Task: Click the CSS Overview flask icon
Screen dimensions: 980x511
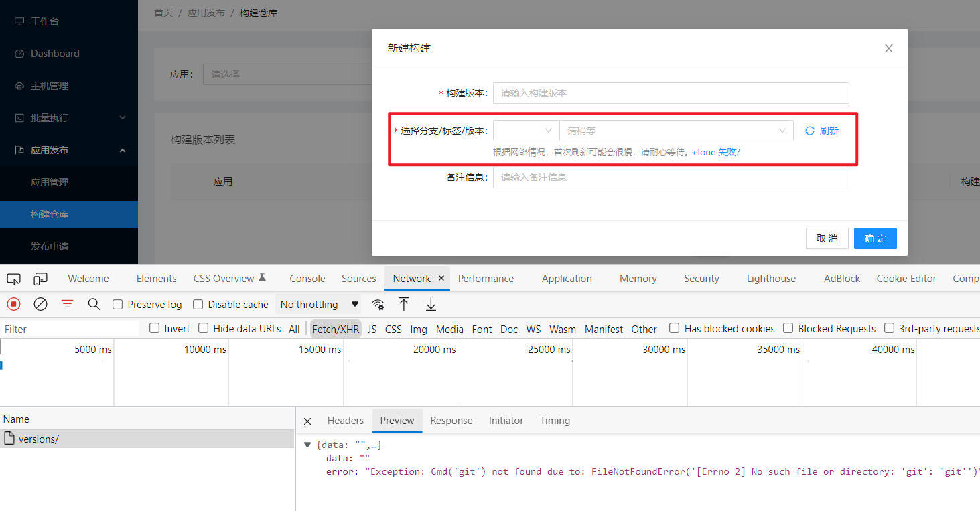Action: tap(262, 277)
